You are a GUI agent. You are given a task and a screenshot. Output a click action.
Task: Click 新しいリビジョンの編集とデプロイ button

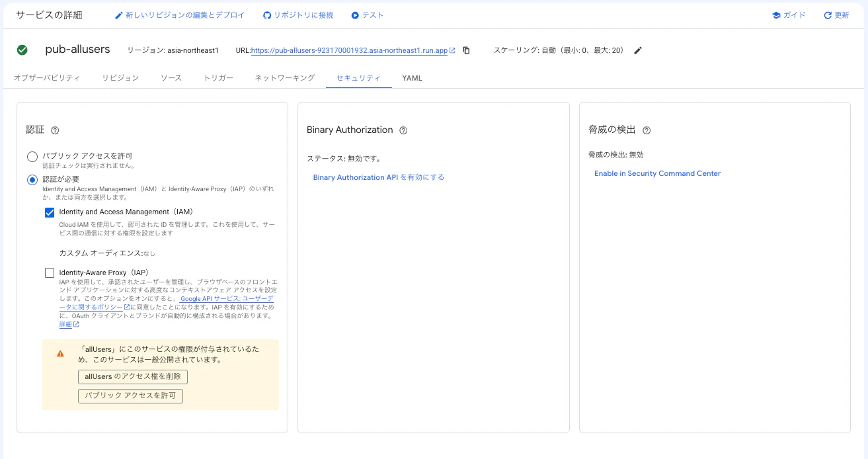[x=179, y=15]
